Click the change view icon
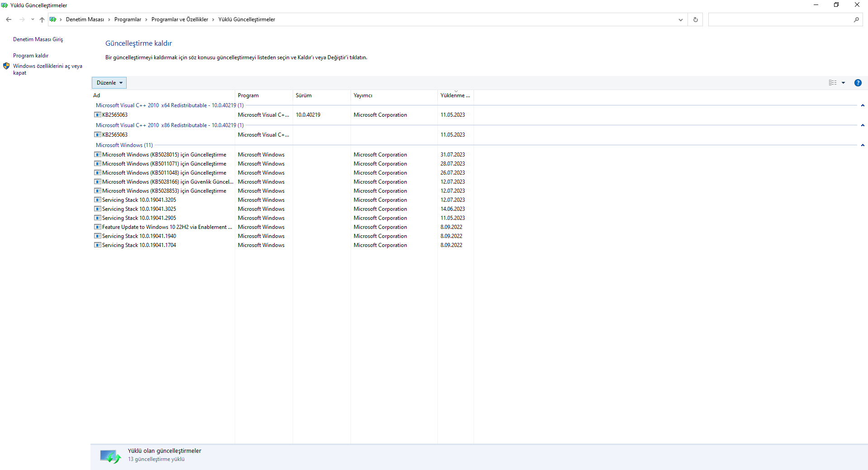The height and width of the screenshot is (470, 868). coord(832,83)
